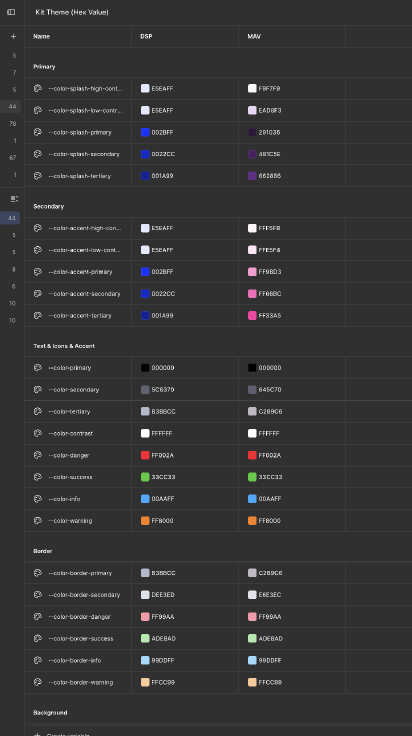Viewport: 412px width, 736px height.
Task: Click MAV hex value F9F7F9
Action: pos(269,88)
